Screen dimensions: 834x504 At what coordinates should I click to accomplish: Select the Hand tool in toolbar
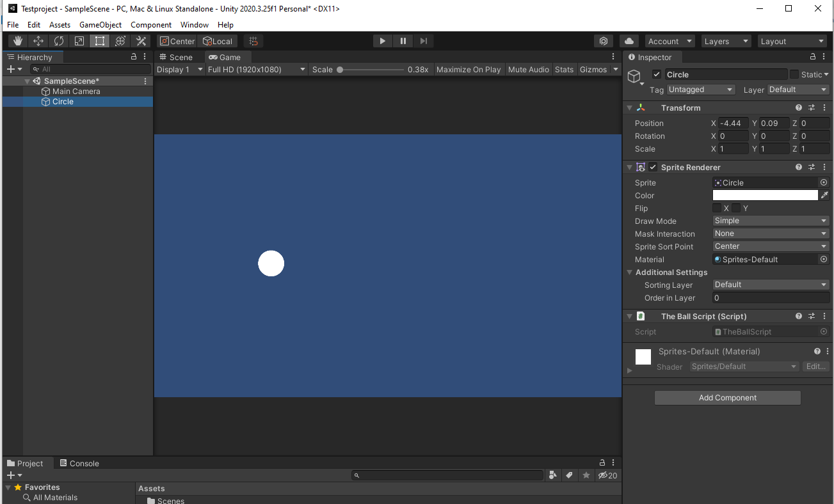(17, 41)
